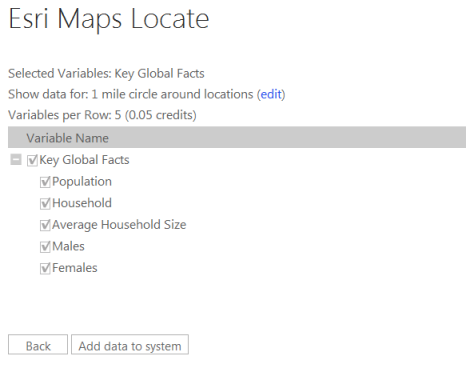Viewport: 466px width, 368px height.
Task: Deselect the Males variable checkbox
Action: (45, 247)
